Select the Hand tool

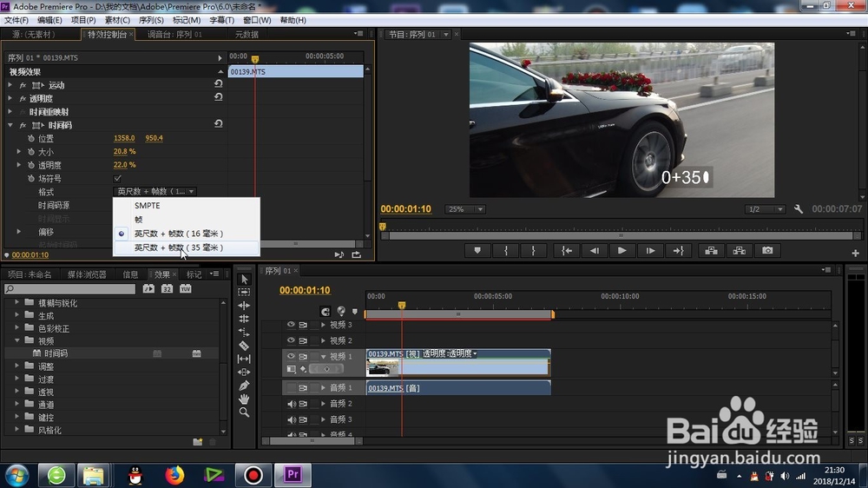[244, 399]
